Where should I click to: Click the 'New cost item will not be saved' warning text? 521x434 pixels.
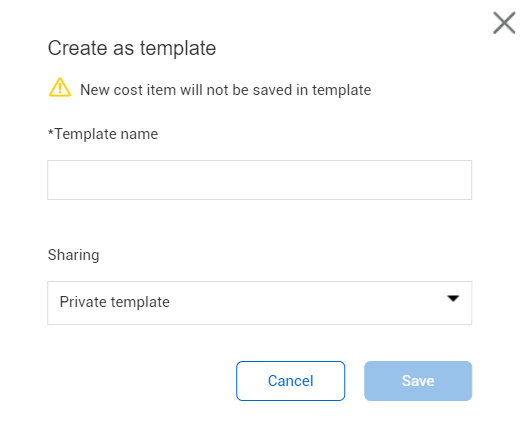pos(226,90)
